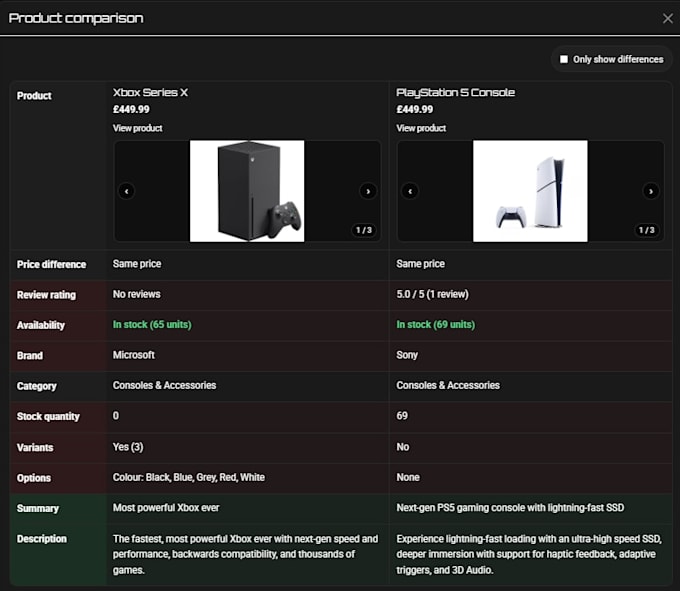Screen dimensions: 680x591
Task: Click the Microsoft brand cell
Action: coord(134,355)
